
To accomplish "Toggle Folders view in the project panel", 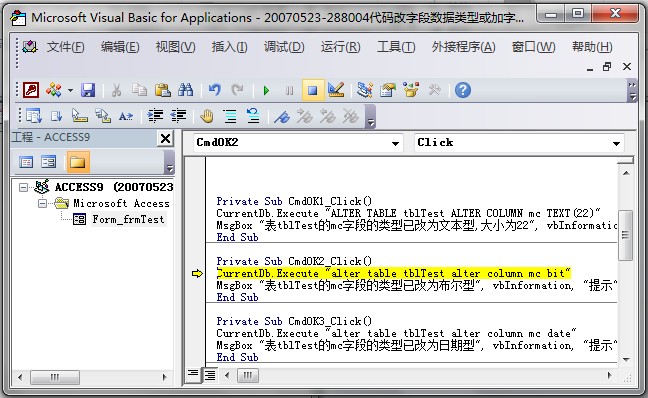I will [x=77, y=162].
